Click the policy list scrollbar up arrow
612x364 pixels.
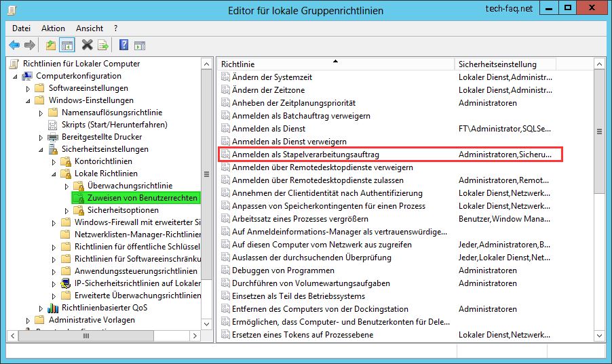(x=599, y=64)
